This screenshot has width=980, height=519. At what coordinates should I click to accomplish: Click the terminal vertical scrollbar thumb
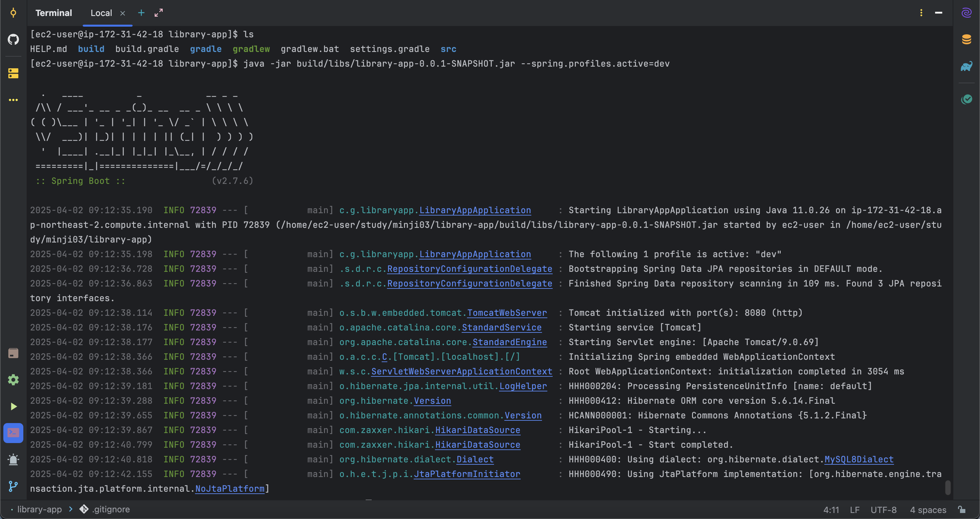click(948, 488)
